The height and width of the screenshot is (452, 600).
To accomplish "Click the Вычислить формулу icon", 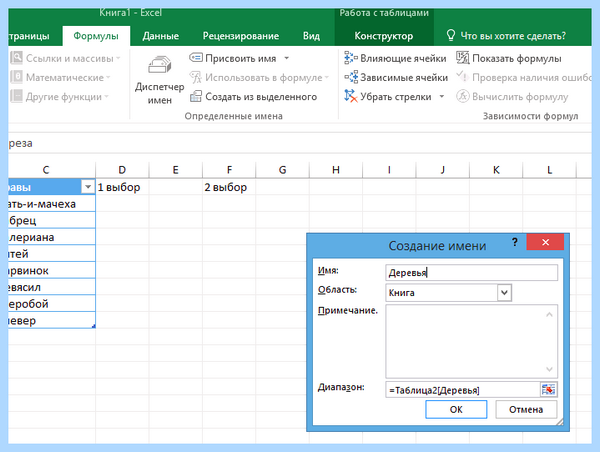I will click(x=463, y=96).
